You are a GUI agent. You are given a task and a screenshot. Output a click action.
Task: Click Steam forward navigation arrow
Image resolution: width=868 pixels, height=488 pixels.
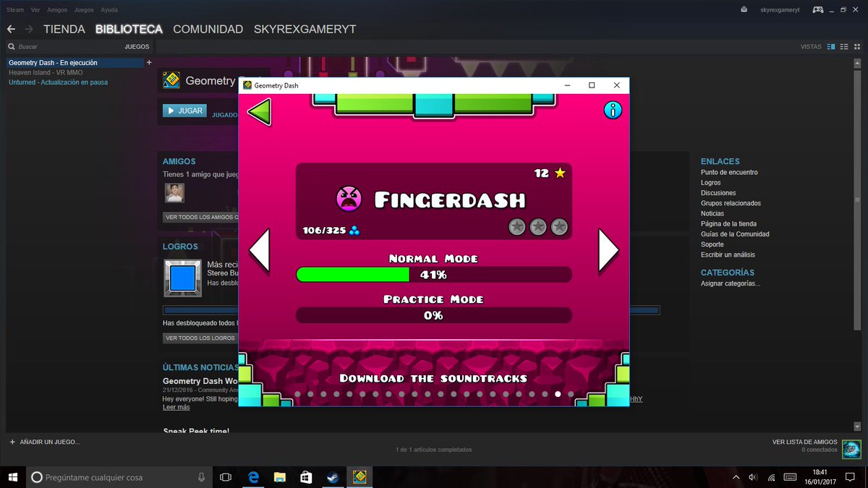29,30
